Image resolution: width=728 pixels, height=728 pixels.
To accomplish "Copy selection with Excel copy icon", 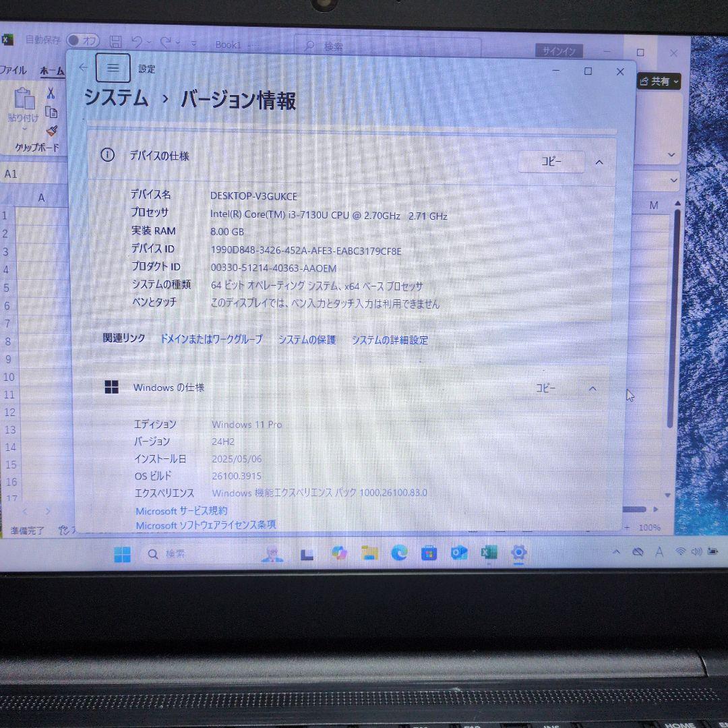I will pos(51,113).
